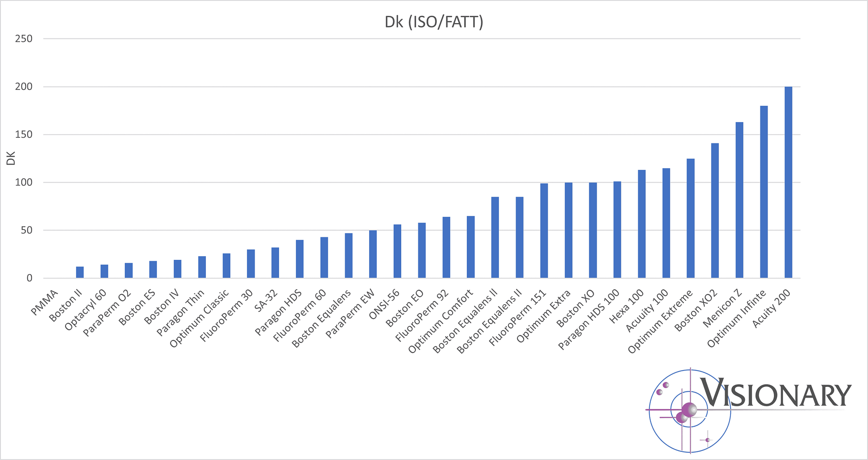Click the PMMA axis label

pyautogui.click(x=45, y=302)
